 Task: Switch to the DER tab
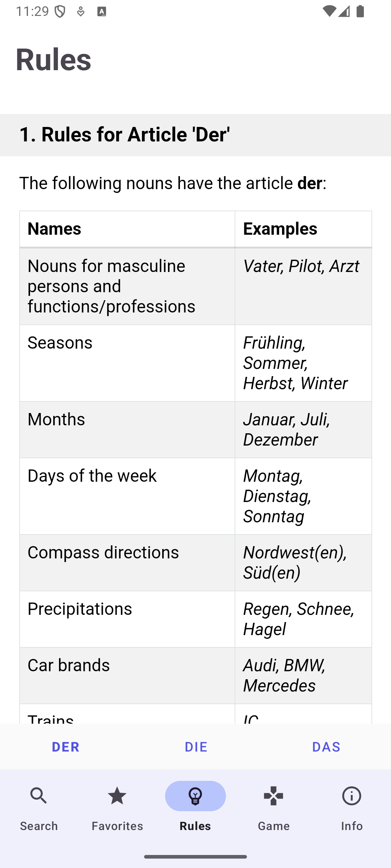pyautogui.click(x=65, y=746)
